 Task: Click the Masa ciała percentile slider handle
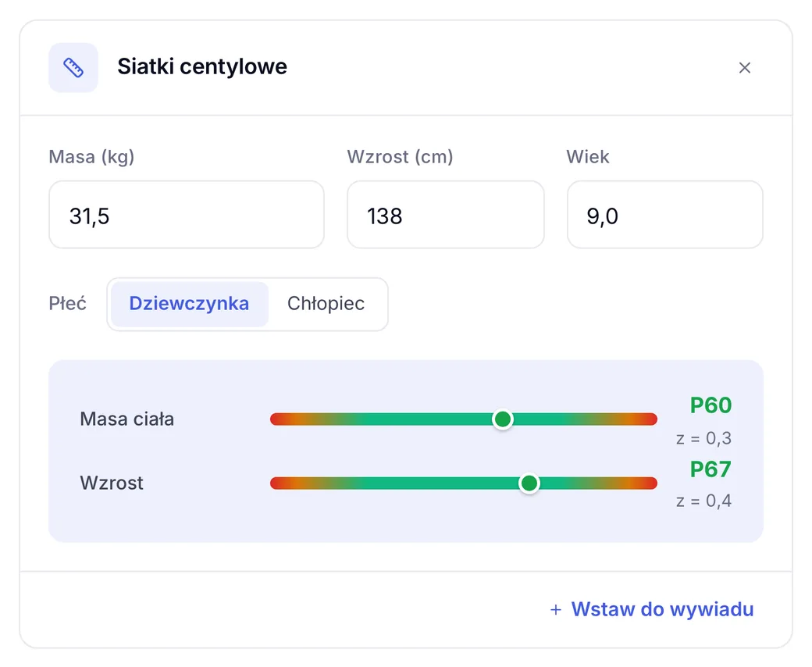coord(502,419)
